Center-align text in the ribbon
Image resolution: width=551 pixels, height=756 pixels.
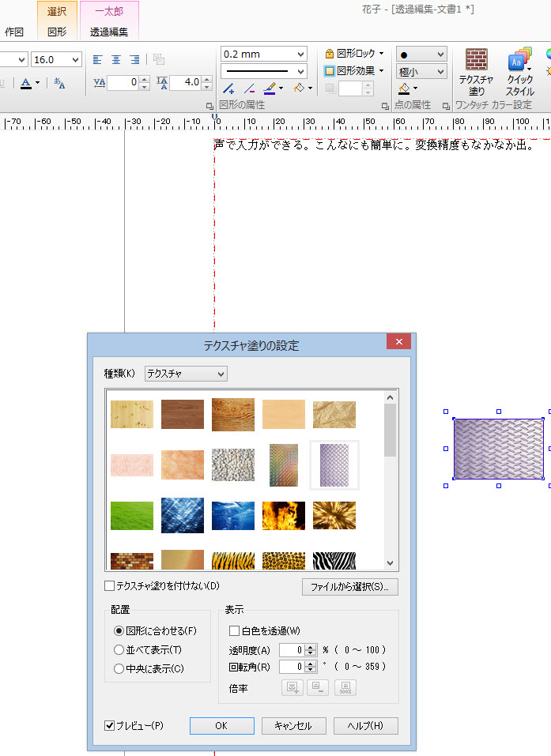(x=115, y=60)
